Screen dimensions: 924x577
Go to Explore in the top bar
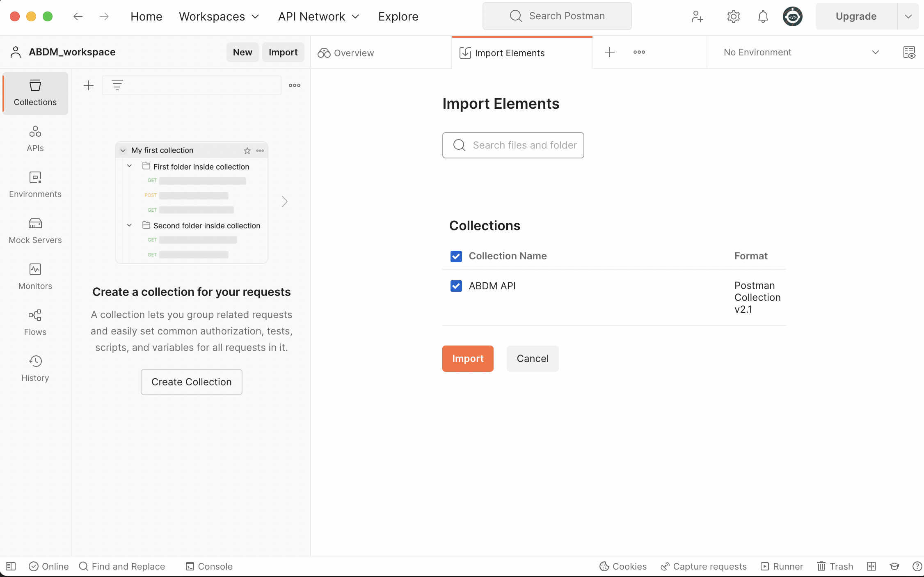tap(398, 16)
